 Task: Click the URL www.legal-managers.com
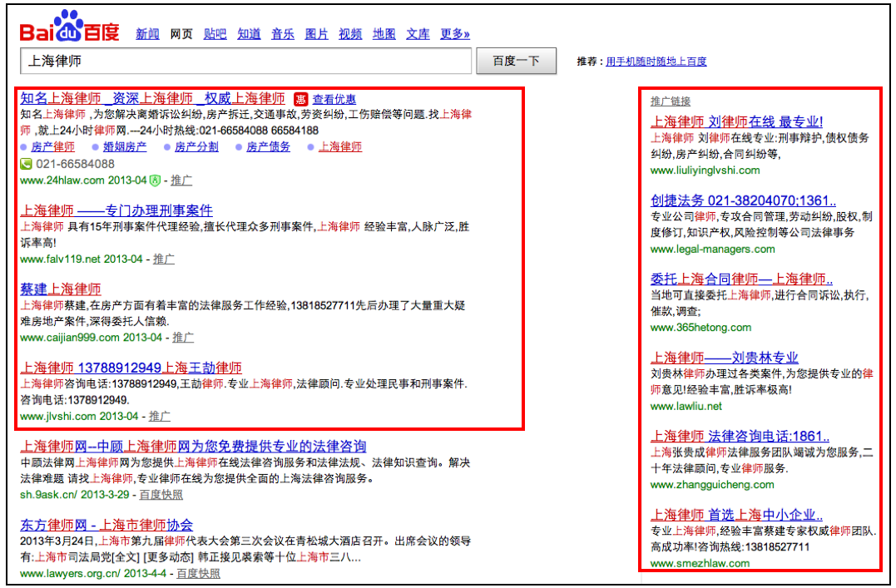point(713,250)
